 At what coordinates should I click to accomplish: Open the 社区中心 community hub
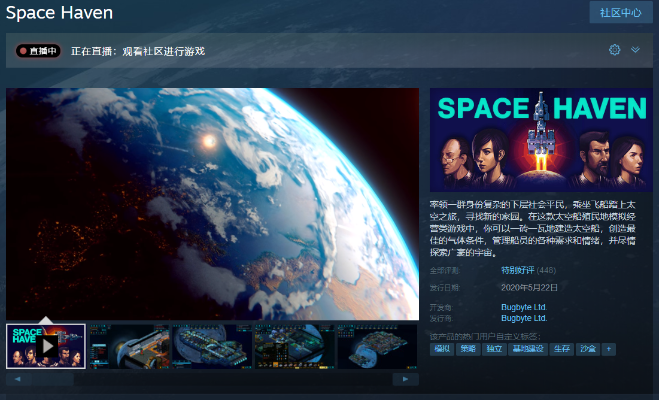621,12
